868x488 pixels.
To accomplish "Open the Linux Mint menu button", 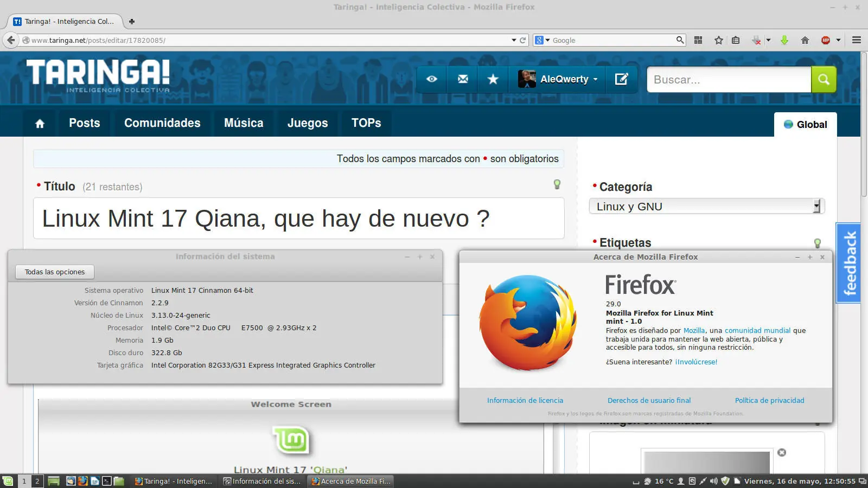I will point(8,481).
